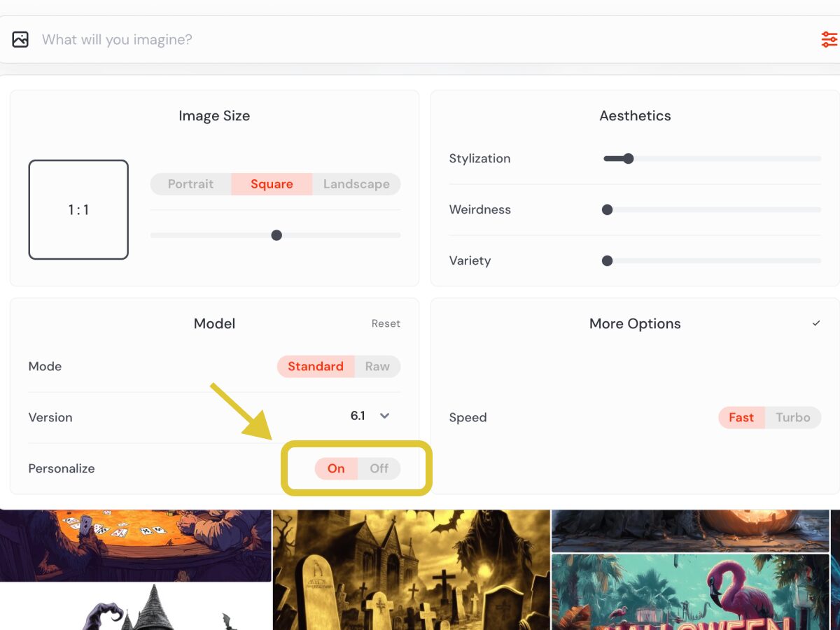The width and height of the screenshot is (840, 630).
Task: Open the yellow graveyard image thumbnail
Action: pos(411,570)
